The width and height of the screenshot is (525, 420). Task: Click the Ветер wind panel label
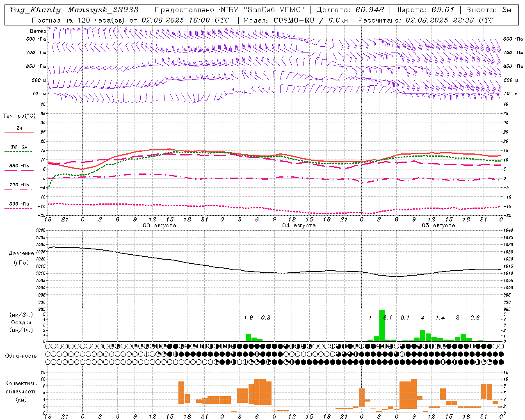(38, 31)
